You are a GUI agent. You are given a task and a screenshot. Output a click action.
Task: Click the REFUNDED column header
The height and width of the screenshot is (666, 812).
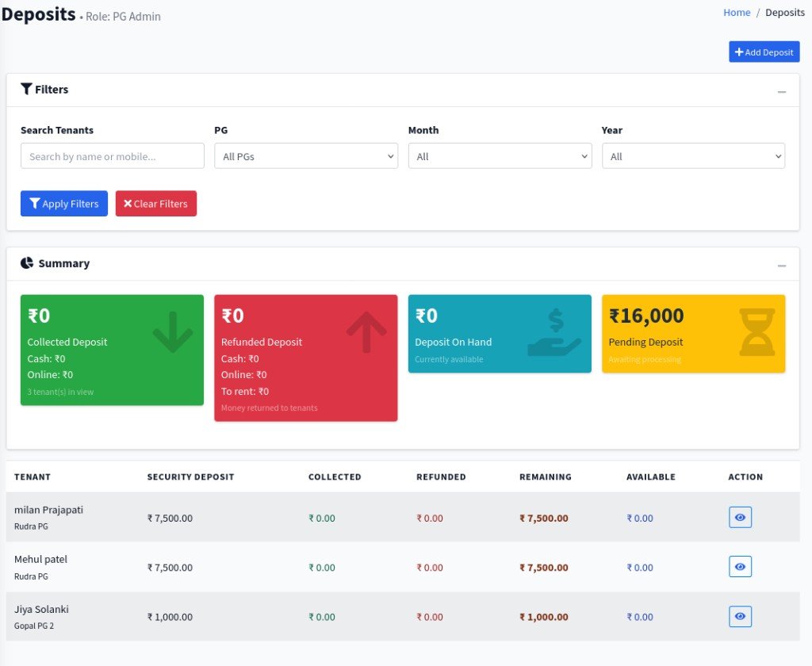[441, 477]
